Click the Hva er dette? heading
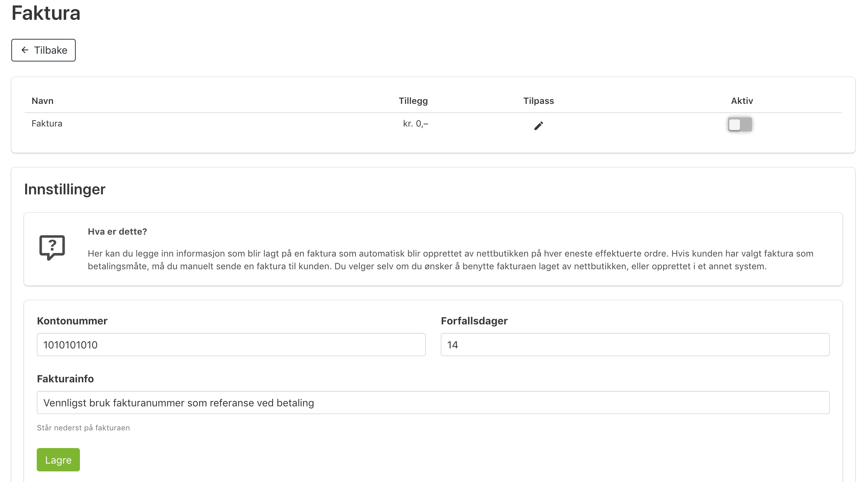This screenshot has width=868, height=482. [x=117, y=231]
